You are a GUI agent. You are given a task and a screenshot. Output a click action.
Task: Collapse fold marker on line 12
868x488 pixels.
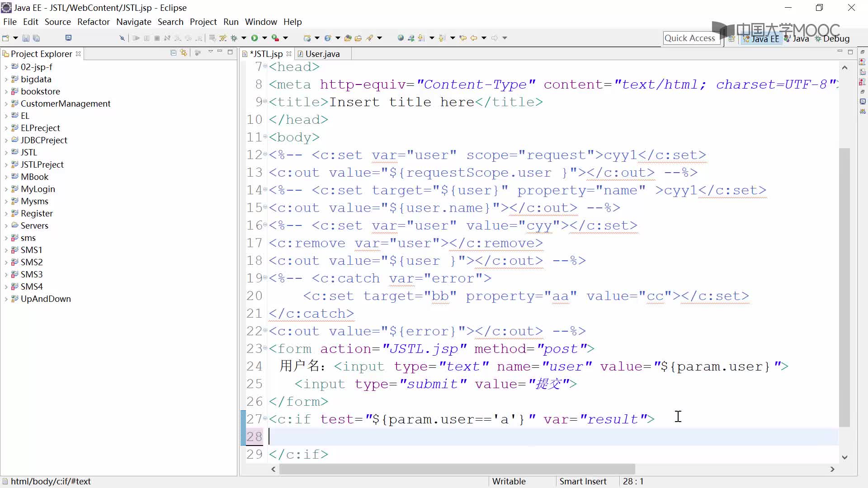click(x=265, y=155)
